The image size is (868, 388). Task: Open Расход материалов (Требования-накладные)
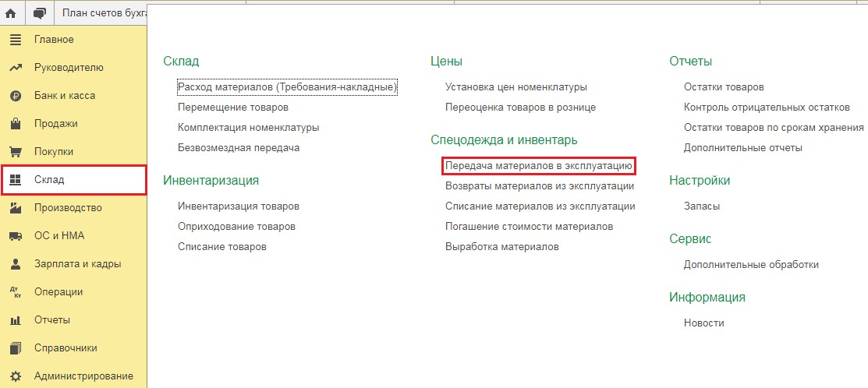(288, 87)
